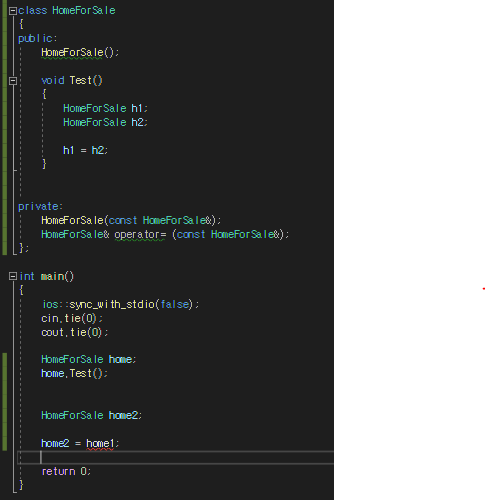Click the red-underlined 'home1' identifier
Screen dimensions: 485x500
(x=100, y=444)
